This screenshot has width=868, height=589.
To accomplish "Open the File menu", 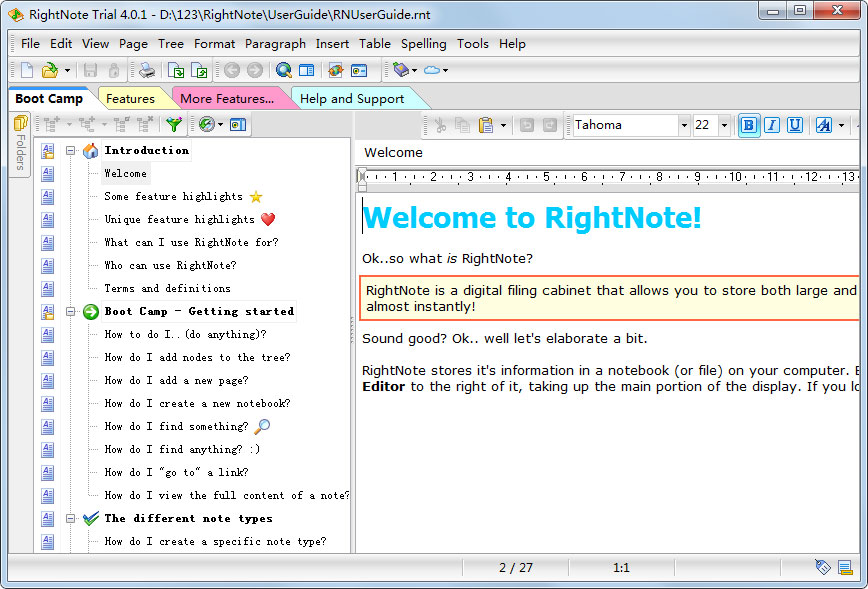I will coord(30,44).
